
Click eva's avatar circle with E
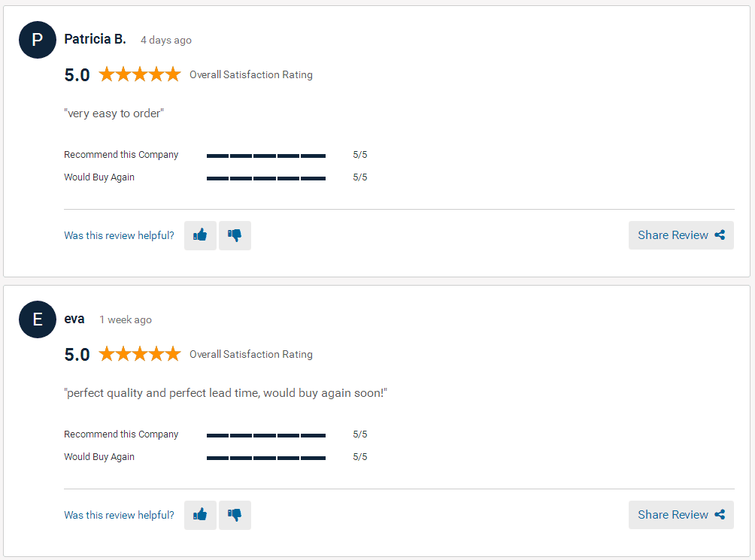click(38, 319)
